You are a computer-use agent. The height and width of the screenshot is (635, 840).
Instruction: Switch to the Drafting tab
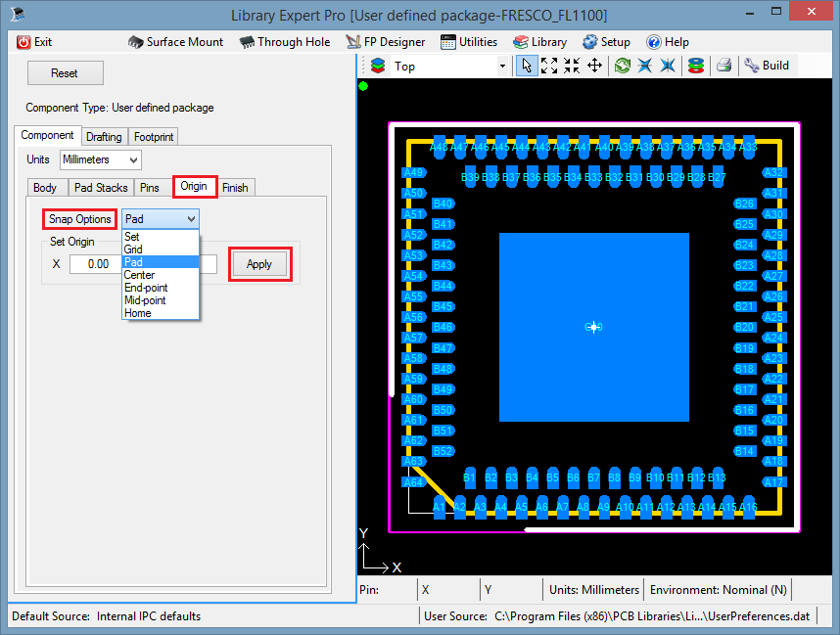(104, 137)
